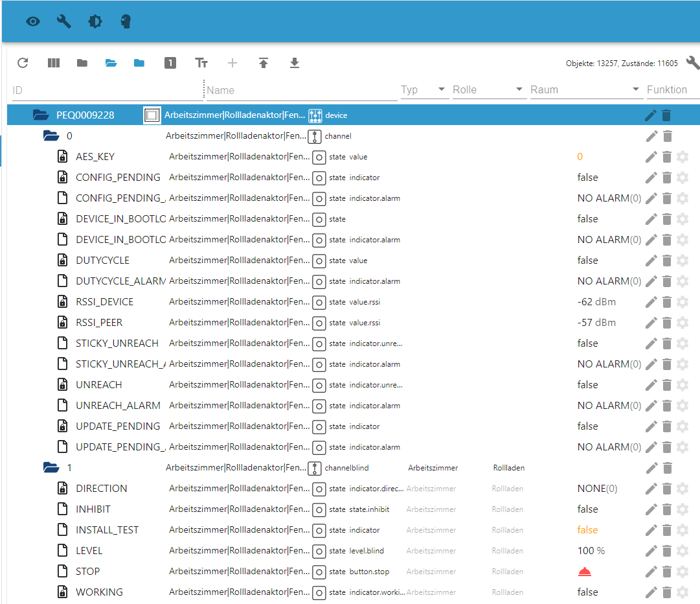The width and height of the screenshot is (700, 604).
Task: Click the RSSI_PEER value -57 dBm
Action: point(597,323)
